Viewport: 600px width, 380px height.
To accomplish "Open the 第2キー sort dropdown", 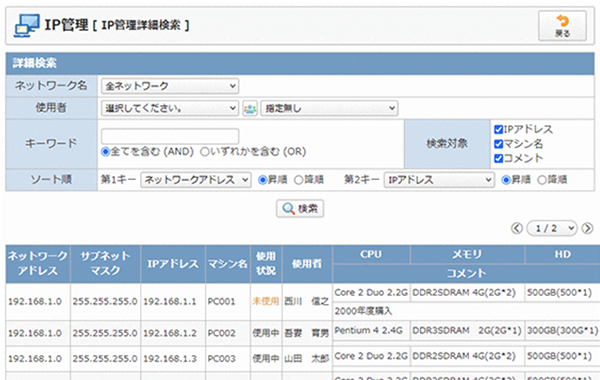I will tap(439, 180).
